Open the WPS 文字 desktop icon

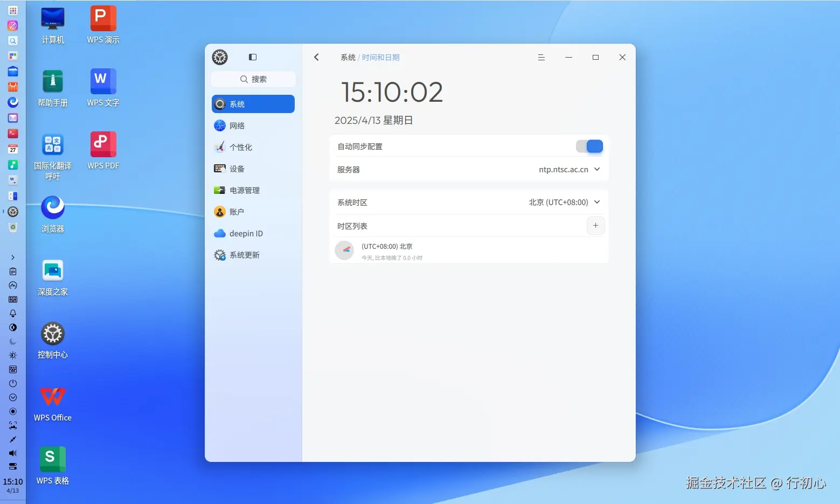pyautogui.click(x=103, y=88)
